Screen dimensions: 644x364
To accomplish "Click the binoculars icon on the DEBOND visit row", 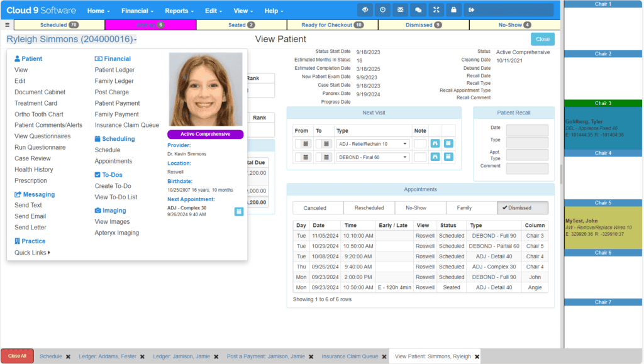I will tap(435, 157).
